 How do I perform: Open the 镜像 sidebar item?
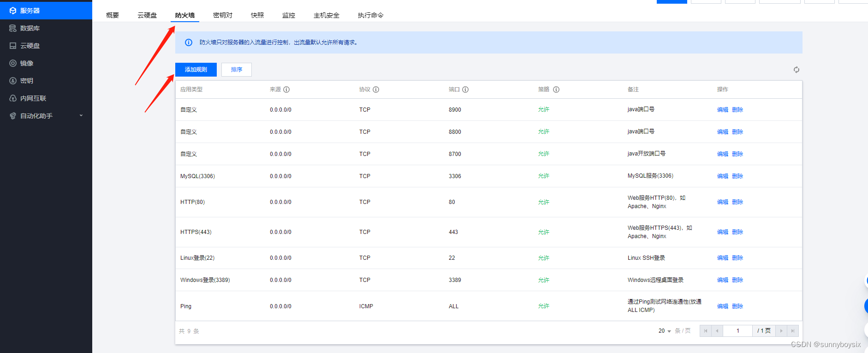(x=27, y=63)
